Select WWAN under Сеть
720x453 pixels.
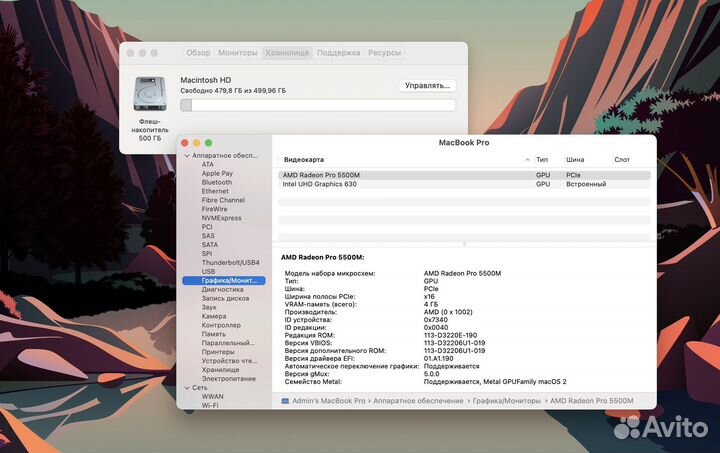pos(213,397)
